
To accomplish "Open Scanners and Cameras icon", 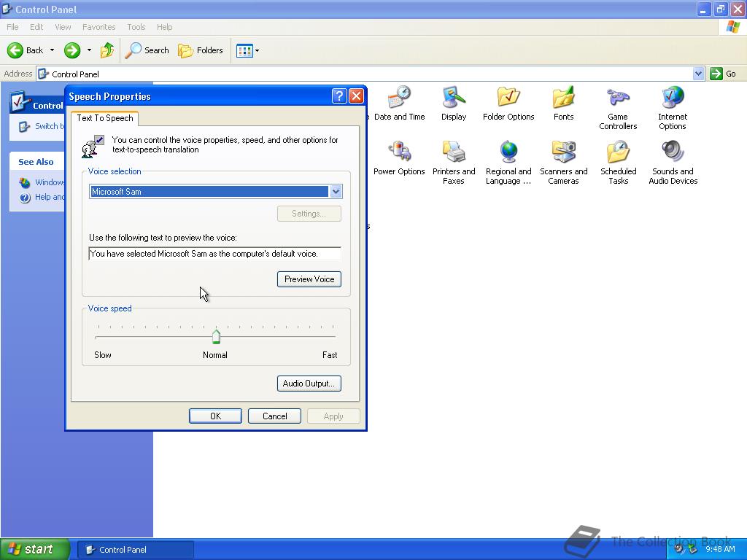I will coord(564,152).
